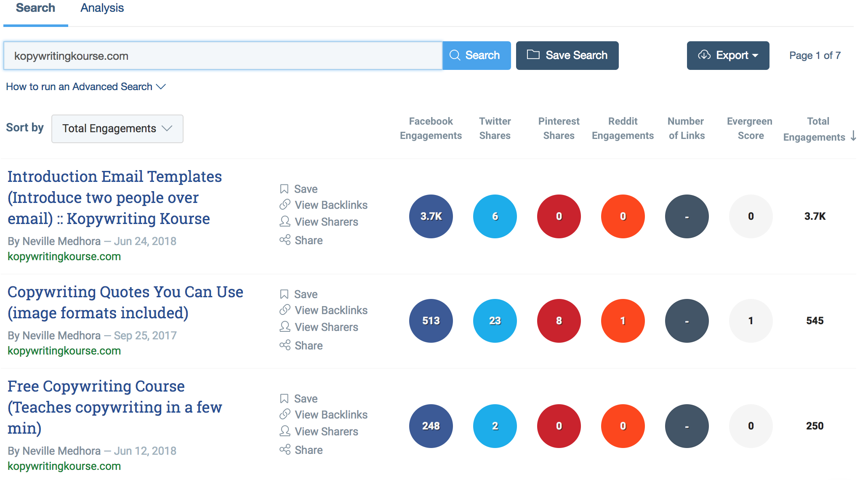The image size is (868, 480).
Task: Open the Total Engagements sort dropdown
Action: pyautogui.click(x=117, y=129)
